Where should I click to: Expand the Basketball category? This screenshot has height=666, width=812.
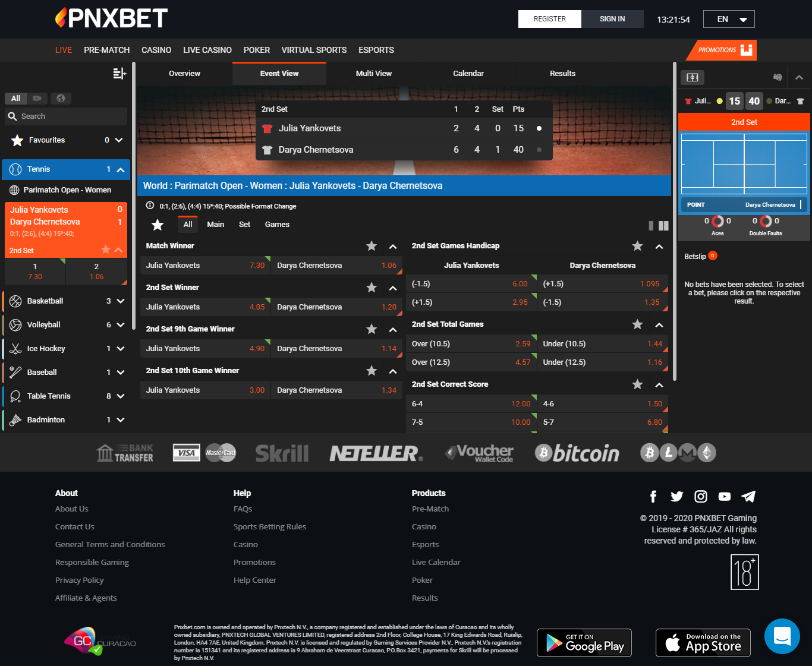pyautogui.click(x=121, y=301)
